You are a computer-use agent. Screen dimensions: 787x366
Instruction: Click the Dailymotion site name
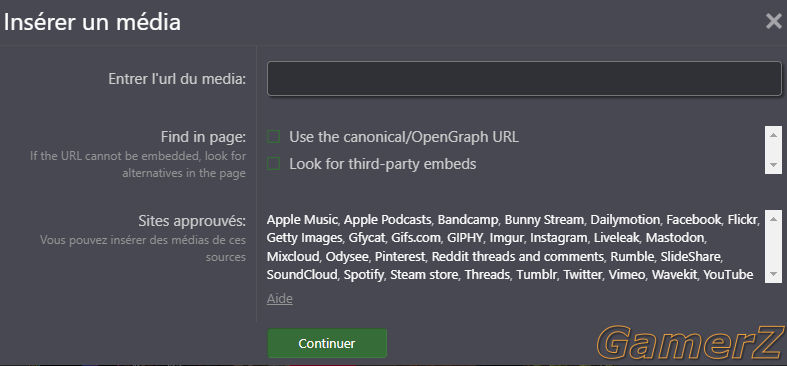point(625,219)
